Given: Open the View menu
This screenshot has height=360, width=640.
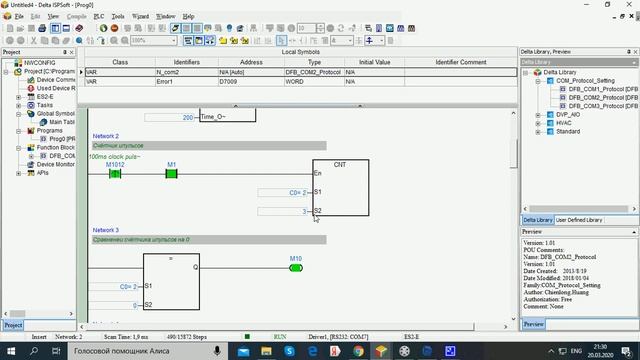Looking at the screenshot, I should click(53, 16).
